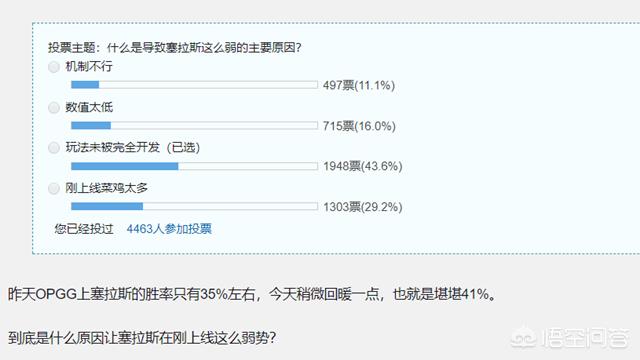Click the 数值太低 option label
The image size is (640, 360).
pyautogui.click(x=89, y=107)
